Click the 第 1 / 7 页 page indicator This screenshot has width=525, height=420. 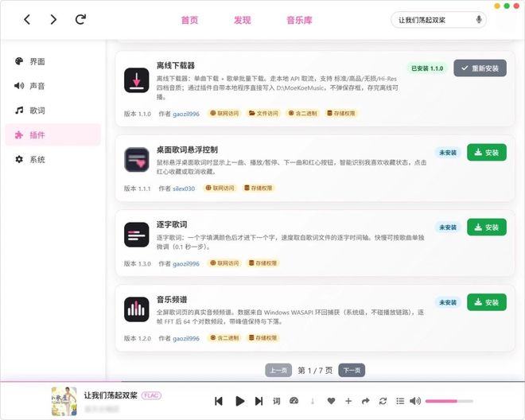pyautogui.click(x=315, y=371)
